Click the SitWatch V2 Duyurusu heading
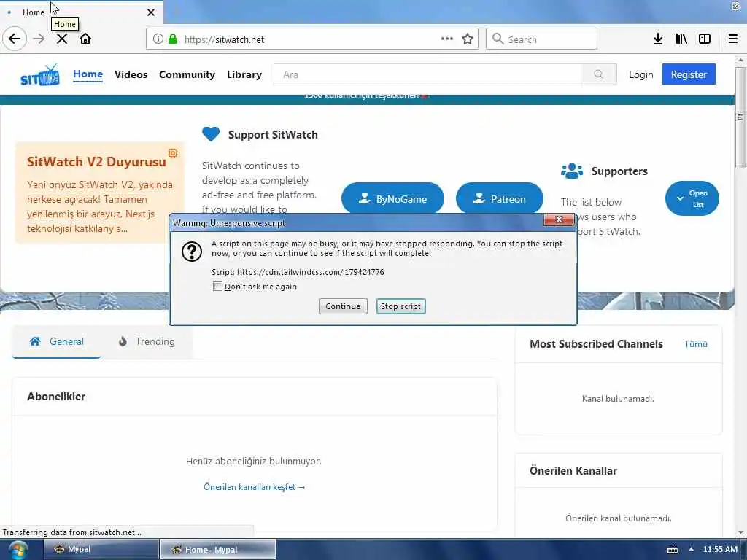The image size is (747, 560). pyautogui.click(x=97, y=162)
